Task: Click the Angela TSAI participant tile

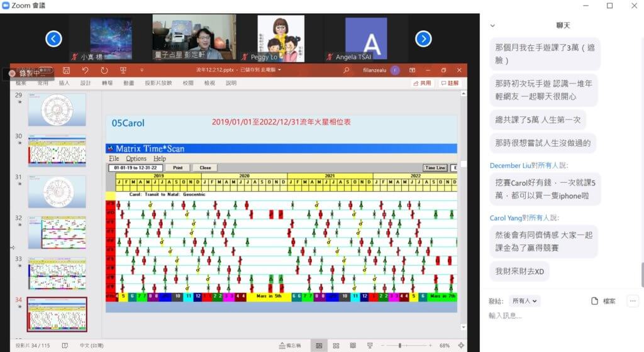Action: click(x=366, y=38)
